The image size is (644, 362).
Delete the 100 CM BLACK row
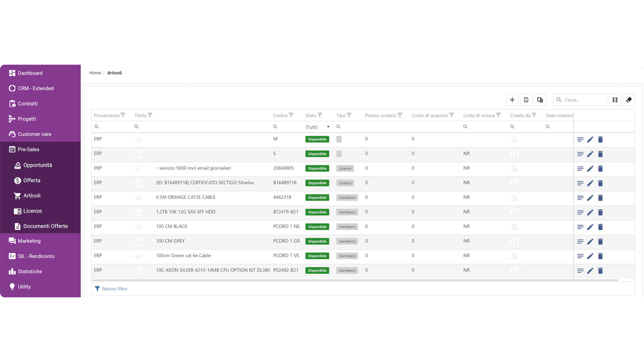(x=600, y=227)
